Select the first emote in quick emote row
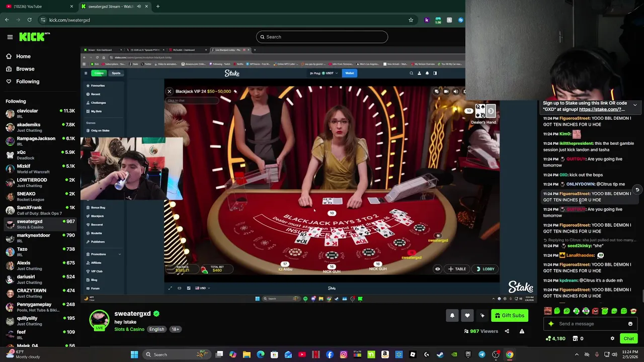This screenshot has width=644, height=362. click(x=548, y=311)
